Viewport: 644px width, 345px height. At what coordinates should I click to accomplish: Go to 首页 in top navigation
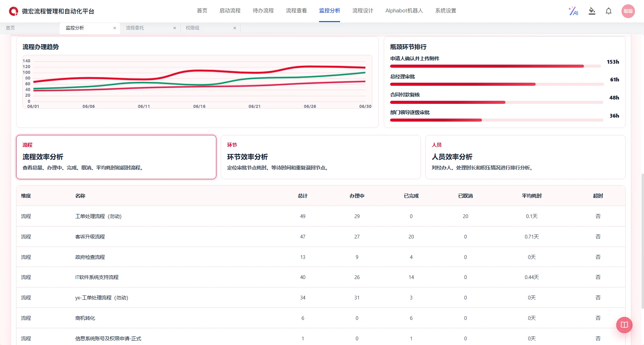point(202,11)
